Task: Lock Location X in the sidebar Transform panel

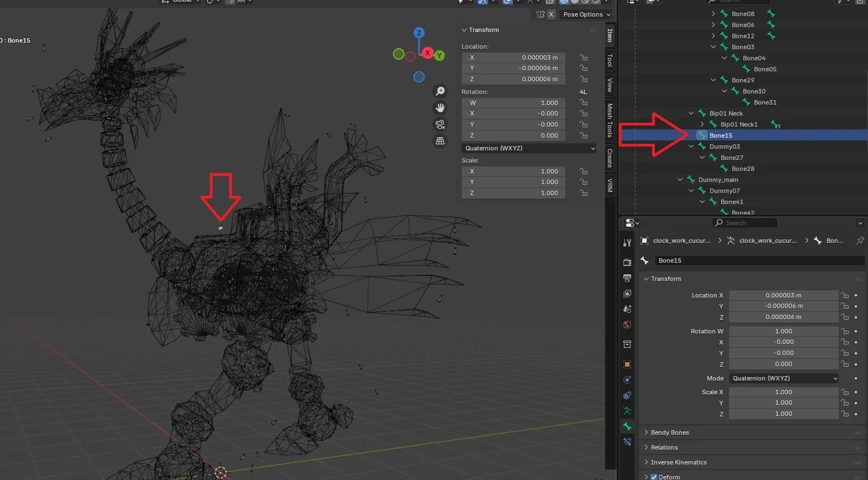Action: point(583,58)
